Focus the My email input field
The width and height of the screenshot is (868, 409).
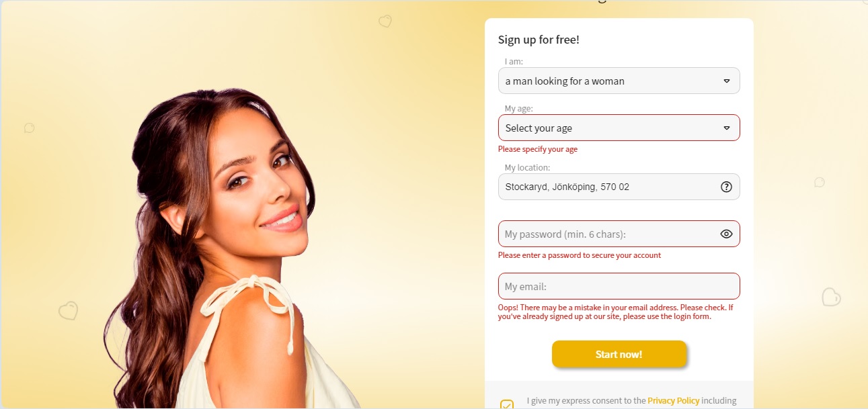coord(619,286)
